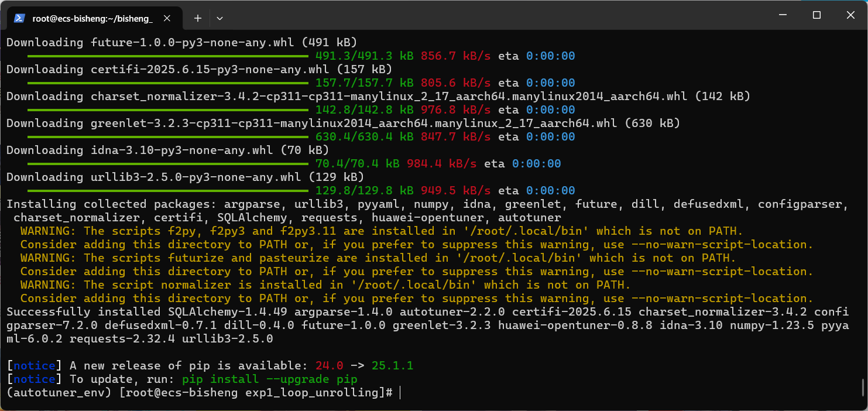This screenshot has height=411, width=868.
Task: Click the empty title bar area
Action: tap(498, 16)
